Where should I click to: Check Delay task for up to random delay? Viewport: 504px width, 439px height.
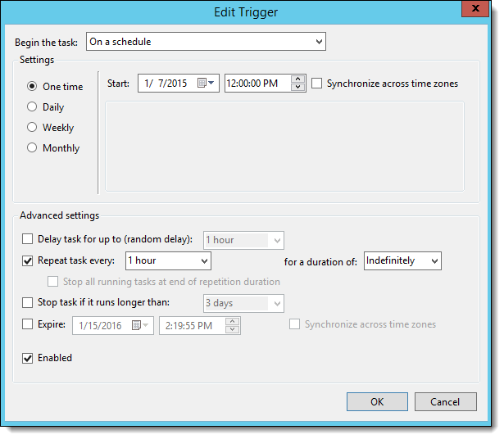tap(29, 240)
